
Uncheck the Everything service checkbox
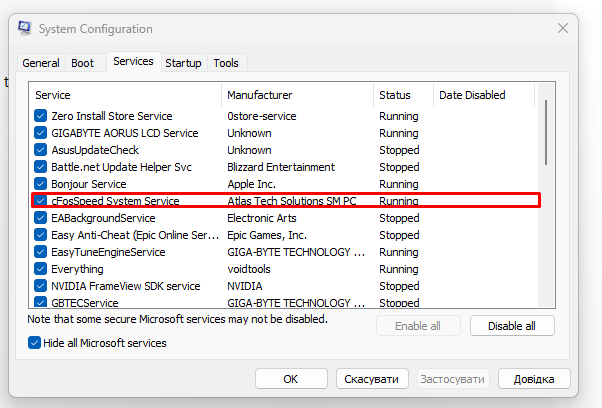tap(40, 269)
